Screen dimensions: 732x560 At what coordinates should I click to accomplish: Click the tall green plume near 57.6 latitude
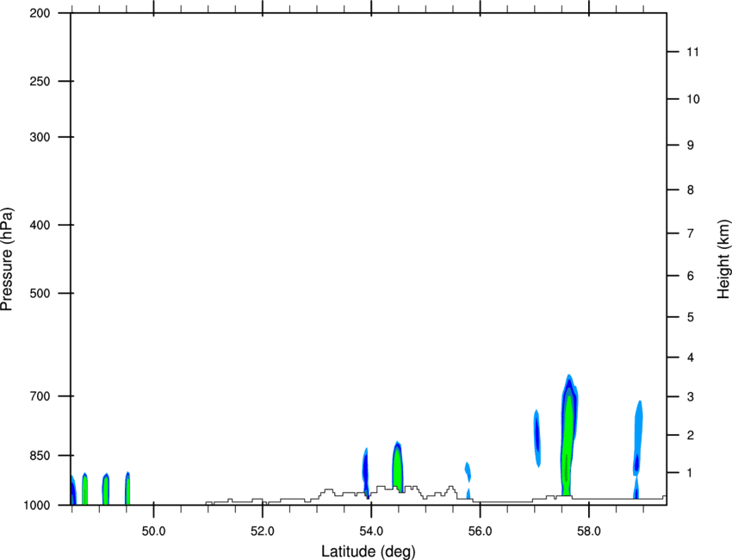tap(568, 437)
